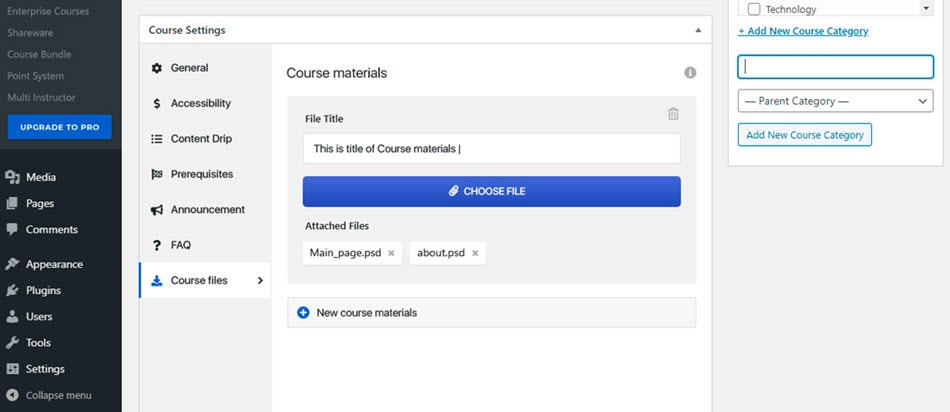
Task: Click the plus icon for new course materials
Action: click(x=304, y=313)
